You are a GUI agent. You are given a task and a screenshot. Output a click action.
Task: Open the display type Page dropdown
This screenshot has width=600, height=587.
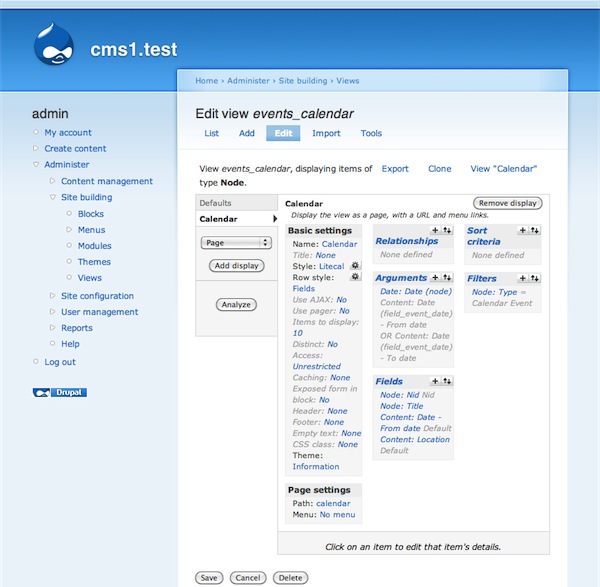pyautogui.click(x=236, y=242)
